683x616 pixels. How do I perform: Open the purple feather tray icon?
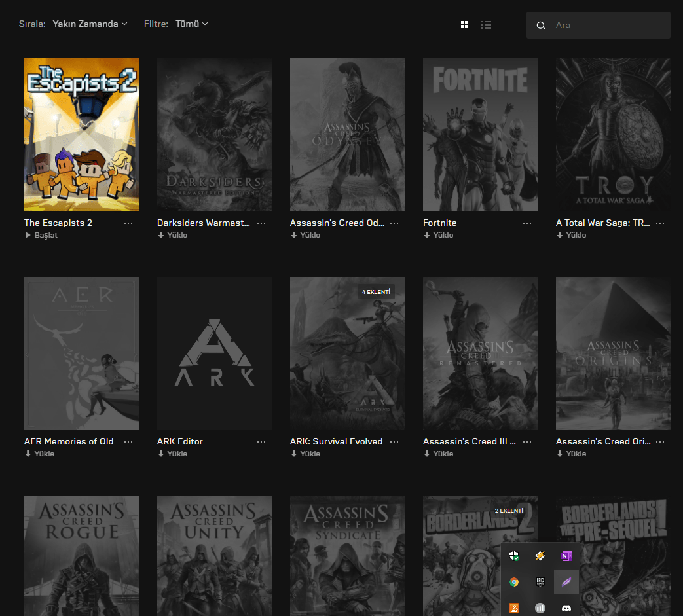coord(566,582)
